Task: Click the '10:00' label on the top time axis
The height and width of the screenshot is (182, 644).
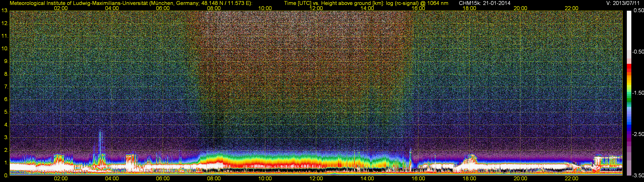Action: tap(265, 8)
